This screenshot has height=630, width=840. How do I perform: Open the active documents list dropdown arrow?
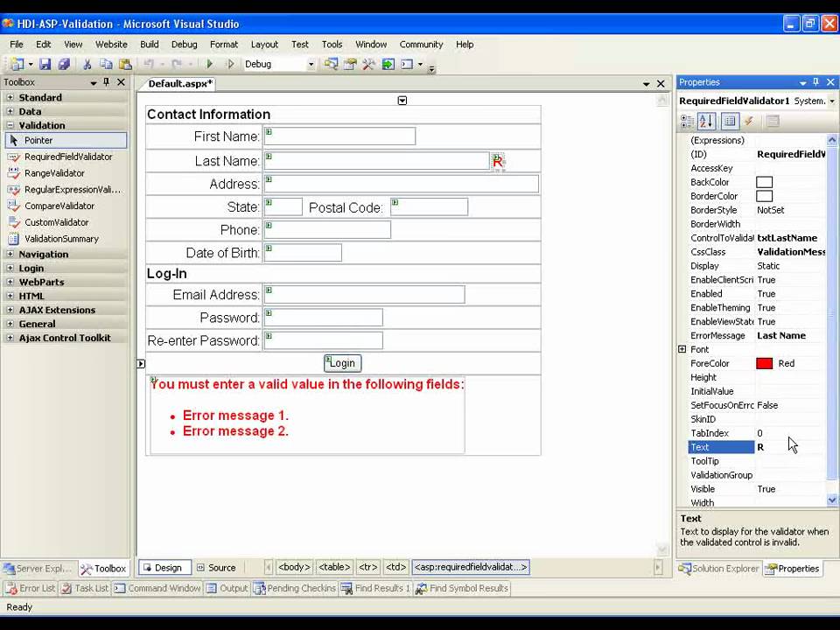(x=646, y=84)
